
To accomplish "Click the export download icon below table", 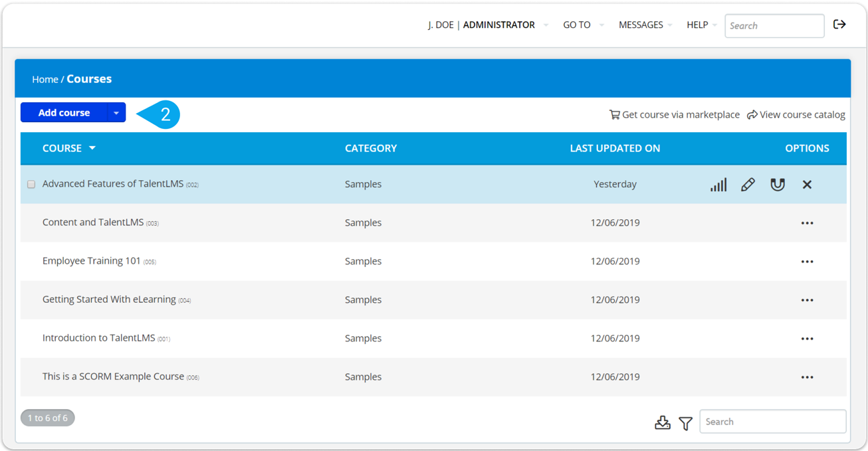I will pos(663,422).
